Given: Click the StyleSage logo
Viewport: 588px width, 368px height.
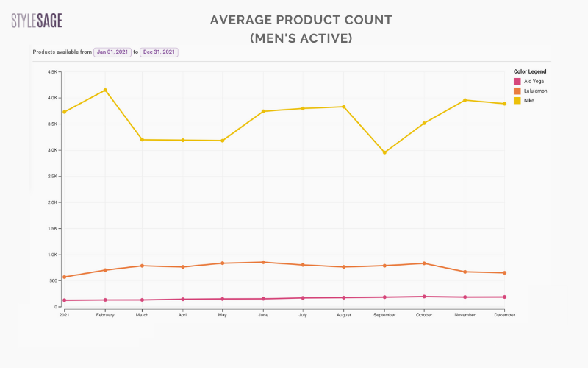Looking at the screenshot, I should click(37, 21).
